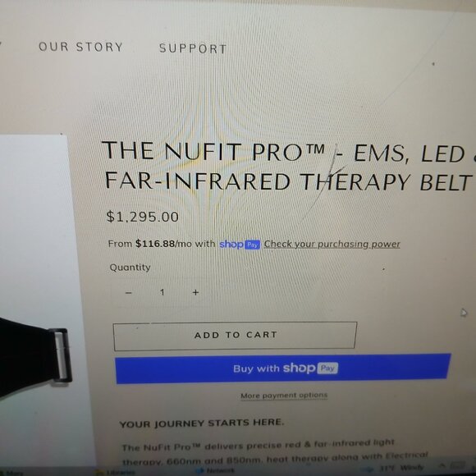Screen dimensions: 476x476
Task: Open the Network icon in taskbar
Action: tap(216, 471)
